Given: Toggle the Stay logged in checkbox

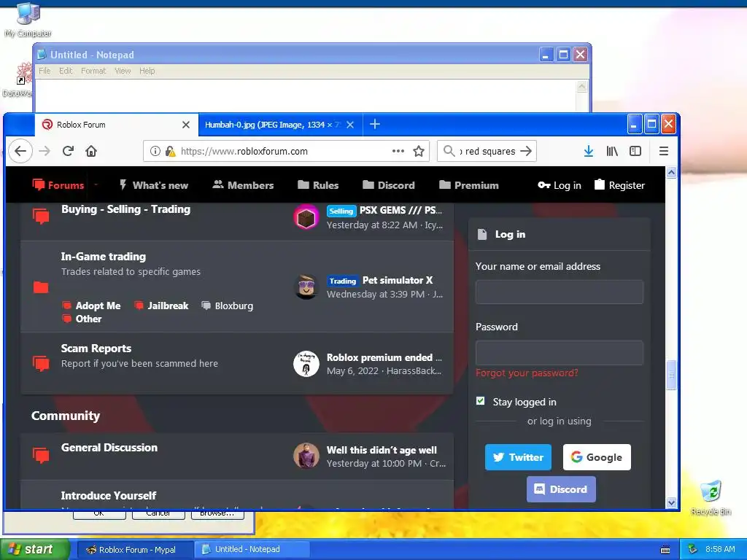Looking at the screenshot, I should point(480,401).
